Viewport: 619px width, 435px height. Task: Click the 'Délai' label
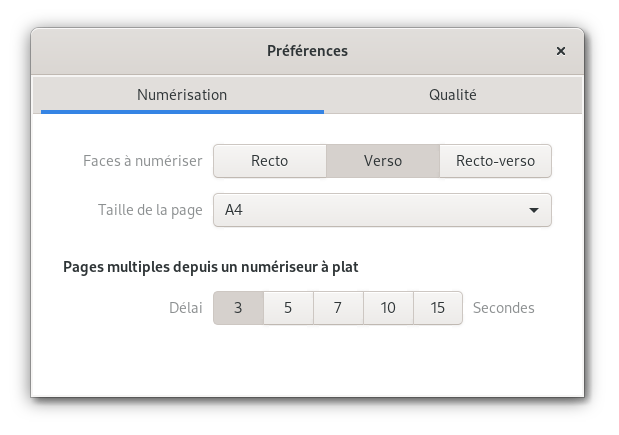point(185,308)
